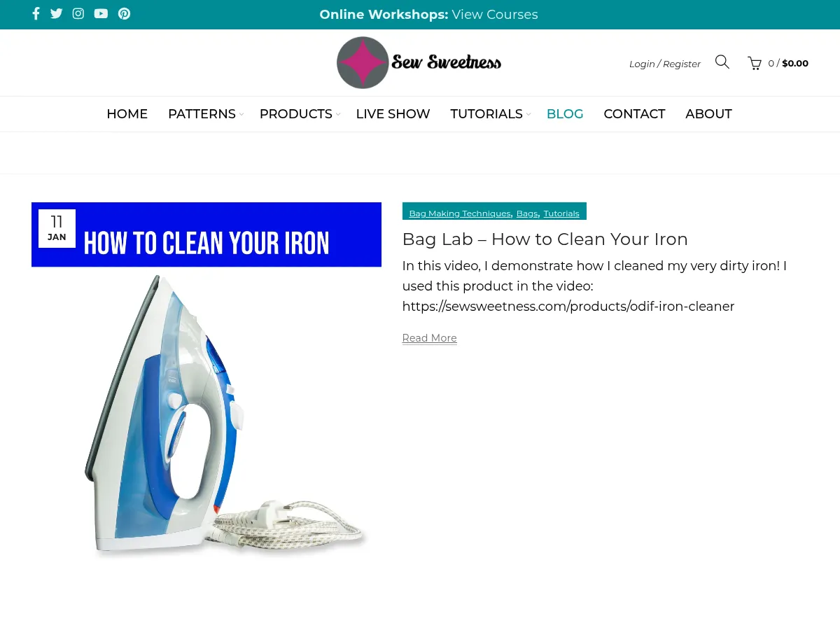
Task: Open the Bag Making Techniques category tag
Action: 460,213
